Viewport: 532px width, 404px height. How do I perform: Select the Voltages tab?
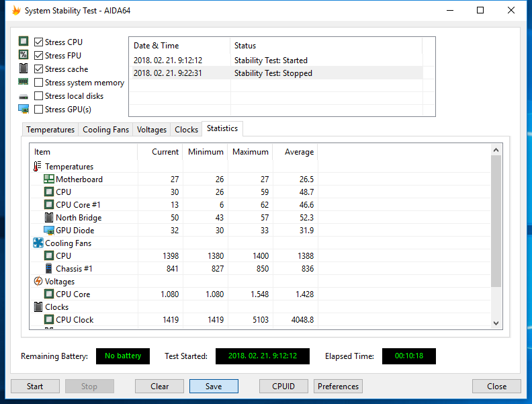(152, 130)
